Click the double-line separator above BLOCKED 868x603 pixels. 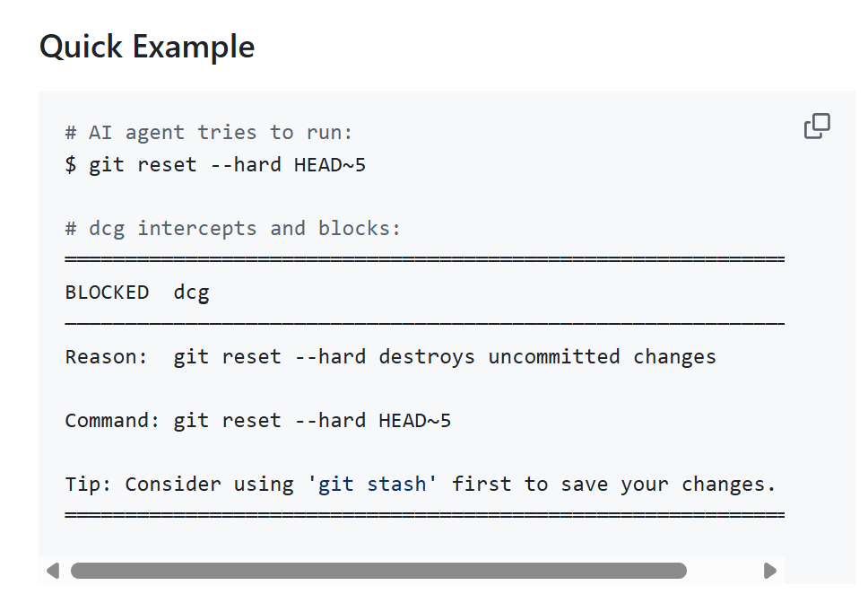pos(425,258)
